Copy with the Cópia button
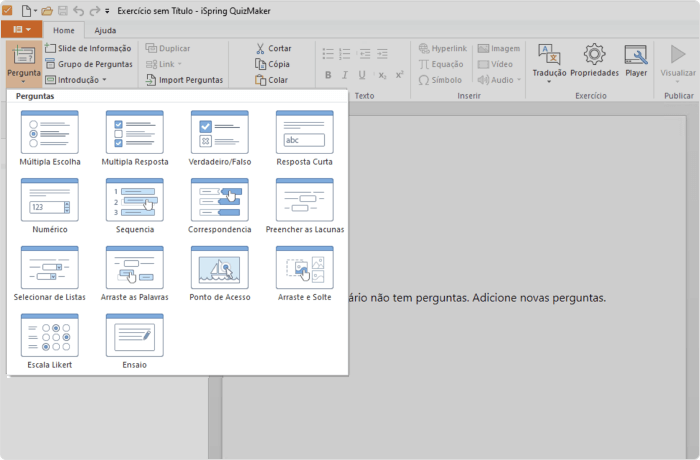Image resolution: width=700 pixels, height=460 pixels. (x=272, y=64)
